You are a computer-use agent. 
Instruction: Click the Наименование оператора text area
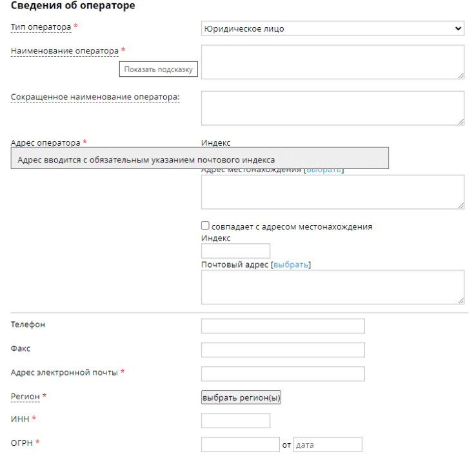pos(332,62)
